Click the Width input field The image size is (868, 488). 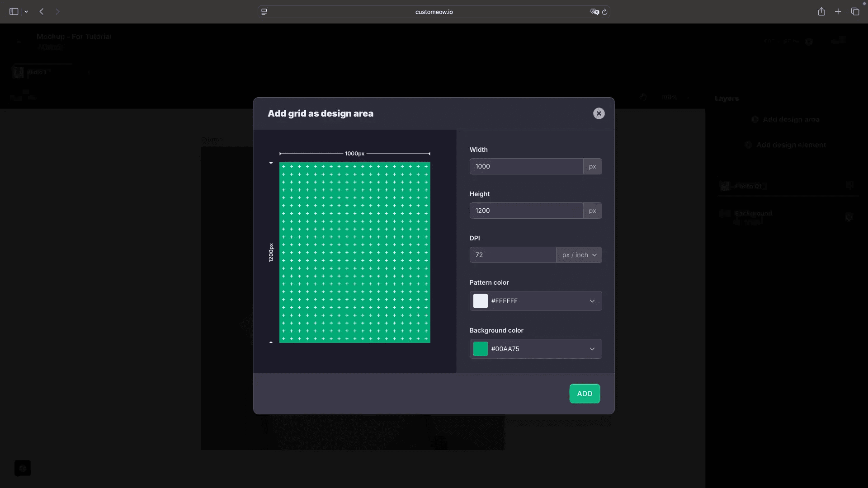[x=526, y=166]
